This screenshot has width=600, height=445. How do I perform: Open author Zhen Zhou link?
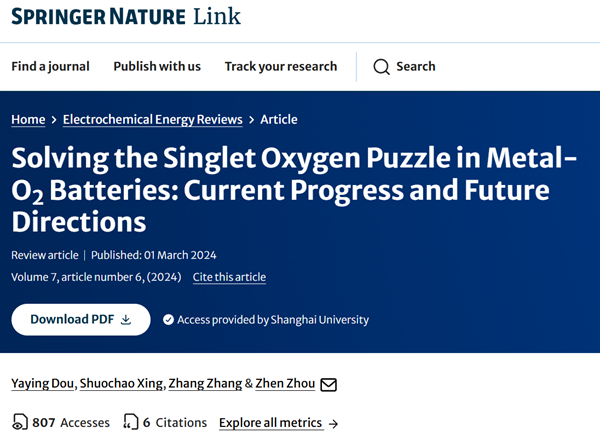pos(285,383)
